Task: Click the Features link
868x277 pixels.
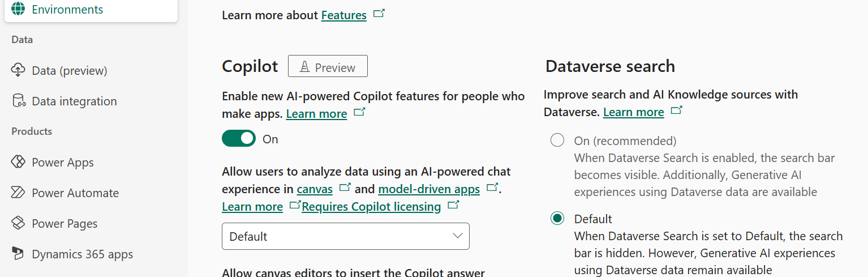Action: [x=344, y=15]
